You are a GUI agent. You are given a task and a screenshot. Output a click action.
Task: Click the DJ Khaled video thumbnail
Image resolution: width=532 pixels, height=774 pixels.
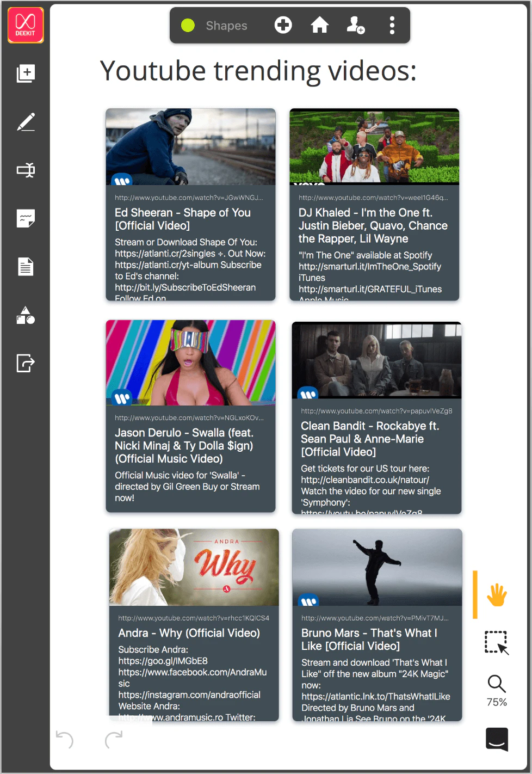coord(374,147)
